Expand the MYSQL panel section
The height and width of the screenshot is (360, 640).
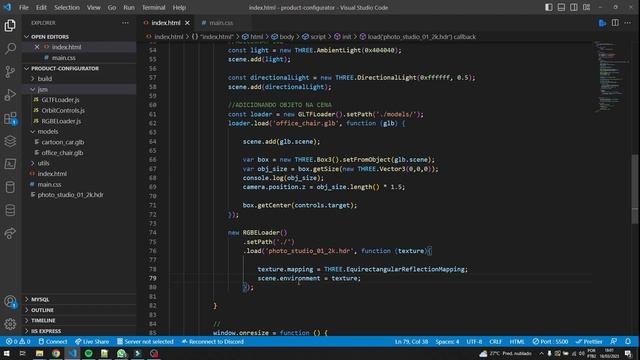coord(40,300)
